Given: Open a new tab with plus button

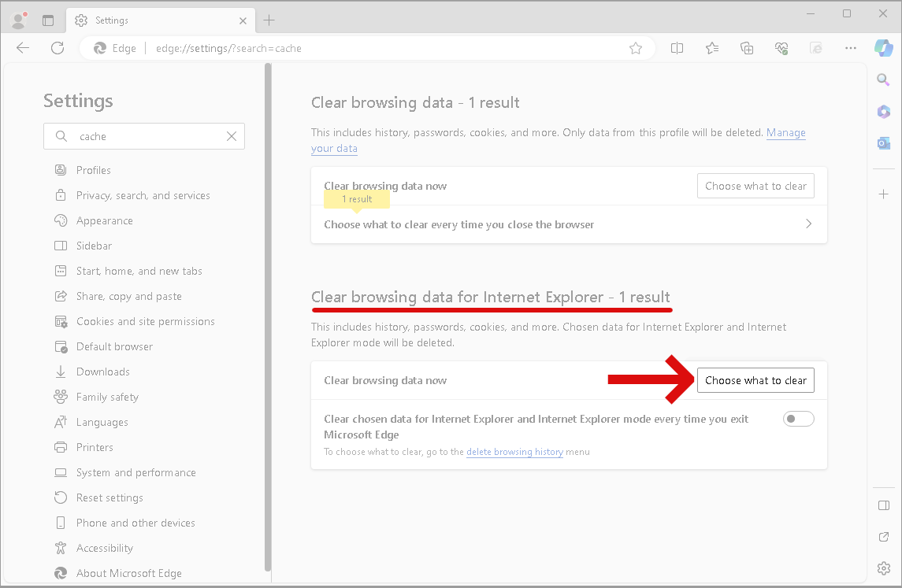Looking at the screenshot, I should [x=269, y=20].
